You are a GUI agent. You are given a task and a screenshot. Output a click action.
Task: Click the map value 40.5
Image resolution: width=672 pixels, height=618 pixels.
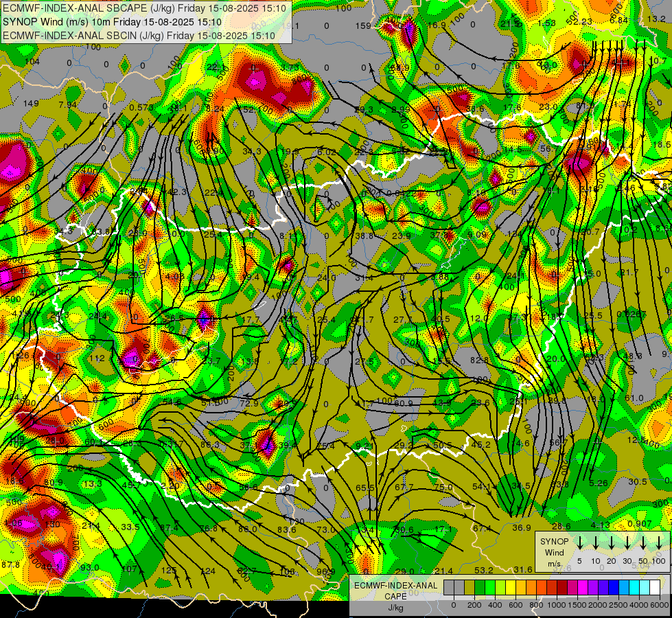[441, 319]
